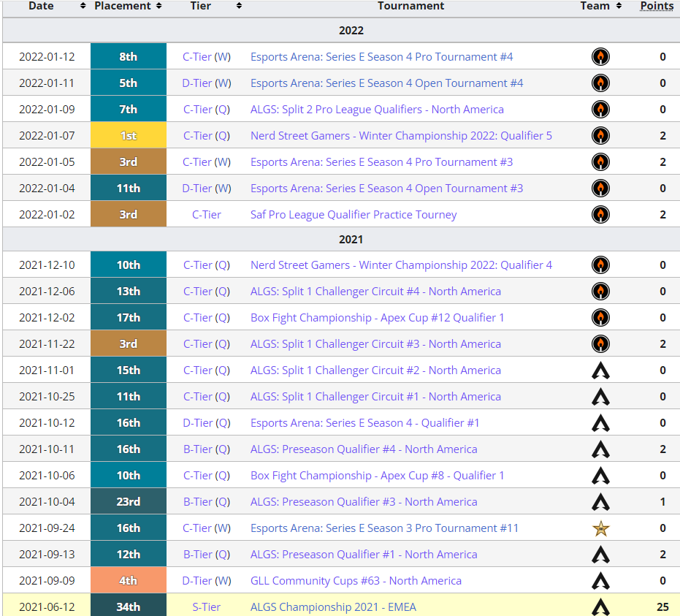Click the flame team logo on the Pro Tournament #4 row
This screenshot has height=616, width=680.
tap(600, 56)
